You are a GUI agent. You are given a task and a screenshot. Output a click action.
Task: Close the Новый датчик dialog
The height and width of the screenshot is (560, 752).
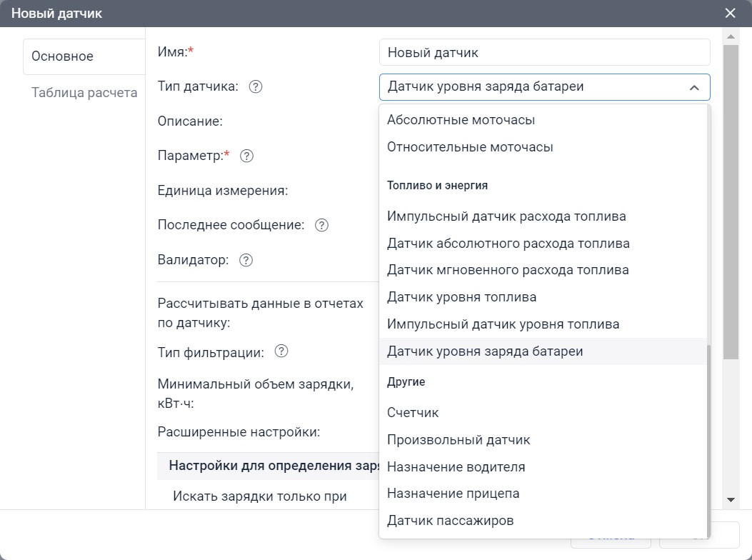[730, 14]
